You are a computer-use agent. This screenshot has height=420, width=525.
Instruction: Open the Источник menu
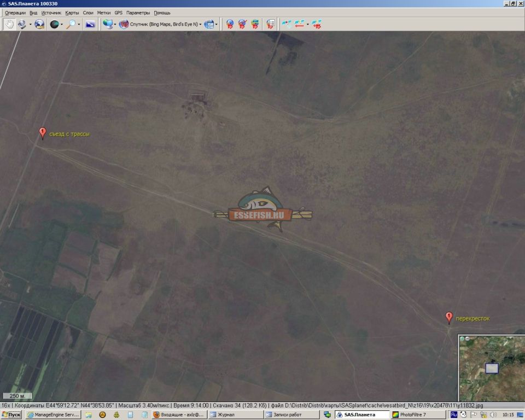click(x=51, y=13)
